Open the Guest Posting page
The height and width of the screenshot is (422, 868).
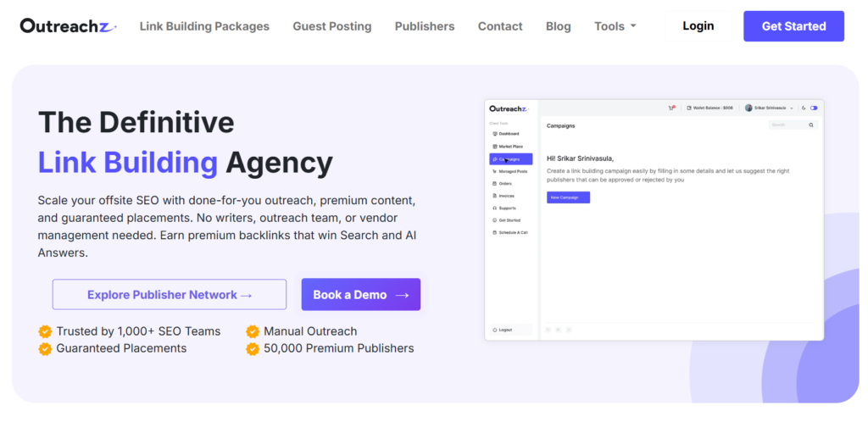coord(332,26)
